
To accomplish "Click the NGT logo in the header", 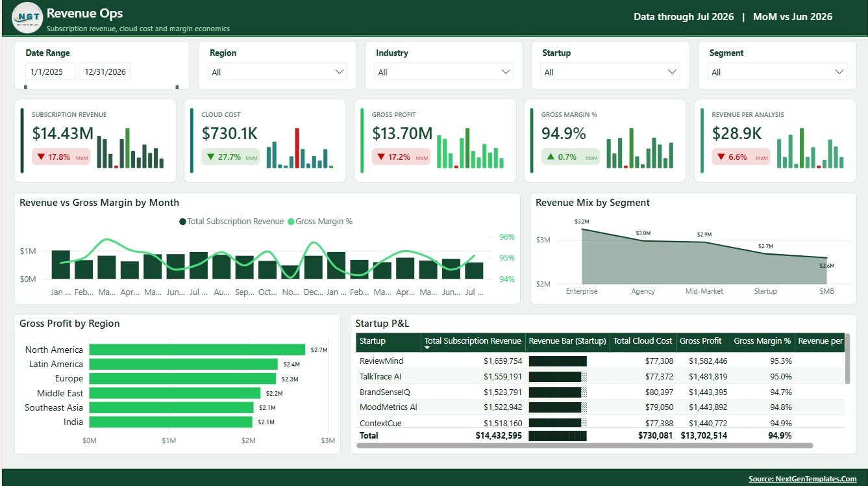I will (x=27, y=18).
